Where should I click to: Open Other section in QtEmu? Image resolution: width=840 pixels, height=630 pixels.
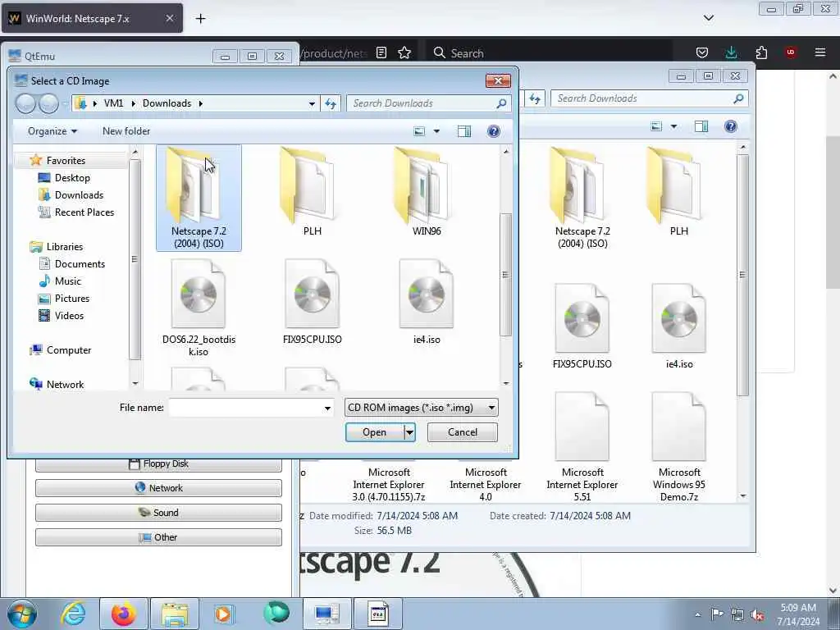[158, 537]
